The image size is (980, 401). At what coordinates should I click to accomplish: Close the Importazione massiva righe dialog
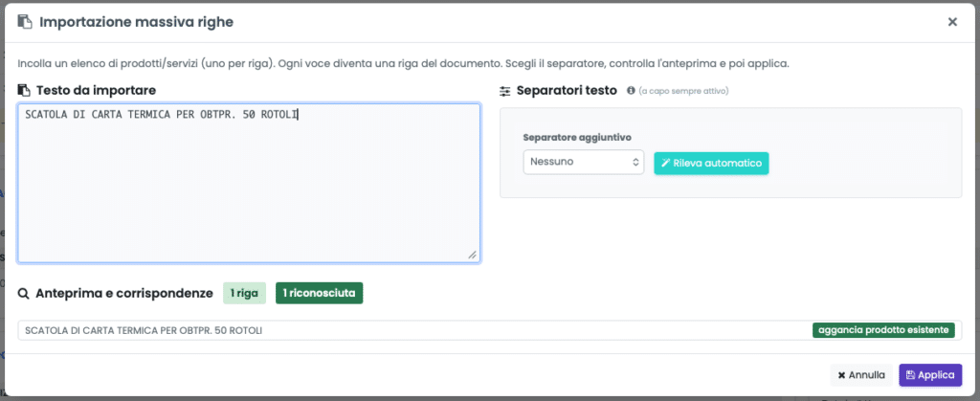952,22
